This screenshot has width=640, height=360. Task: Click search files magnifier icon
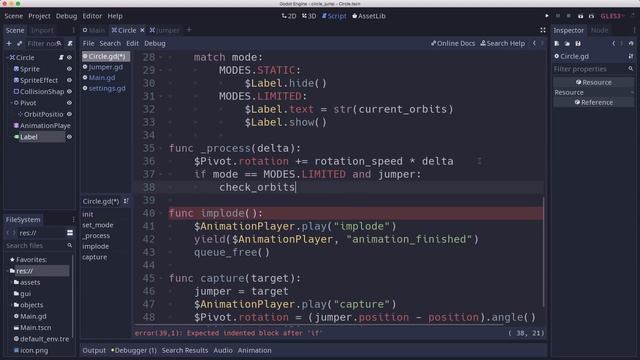(69, 245)
